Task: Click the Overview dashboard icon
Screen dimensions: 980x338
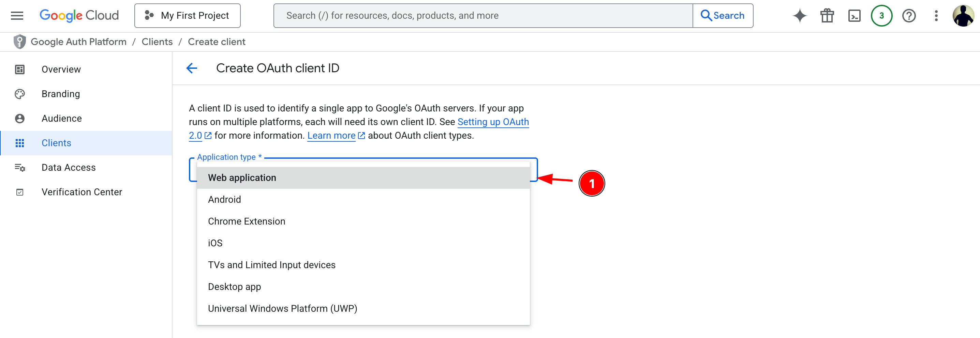Action: tap(20, 69)
